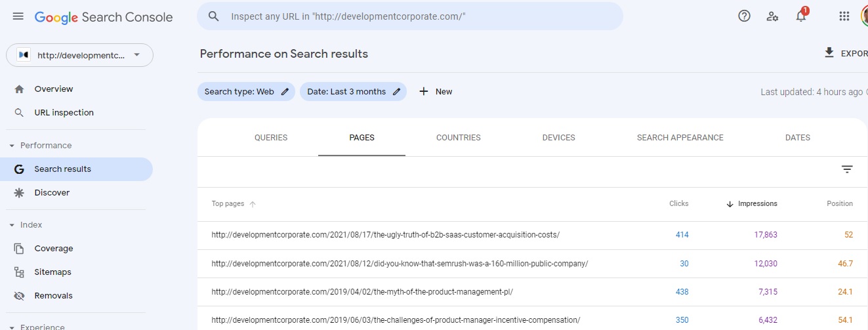The width and height of the screenshot is (868, 330).
Task: Open user and settings management icon
Action: [x=772, y=16]
